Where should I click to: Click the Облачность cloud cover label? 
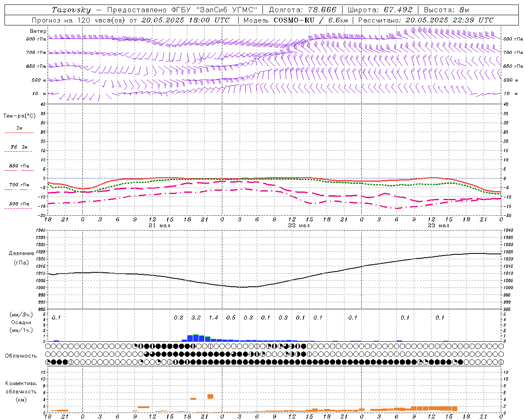[x=21, y=356]
